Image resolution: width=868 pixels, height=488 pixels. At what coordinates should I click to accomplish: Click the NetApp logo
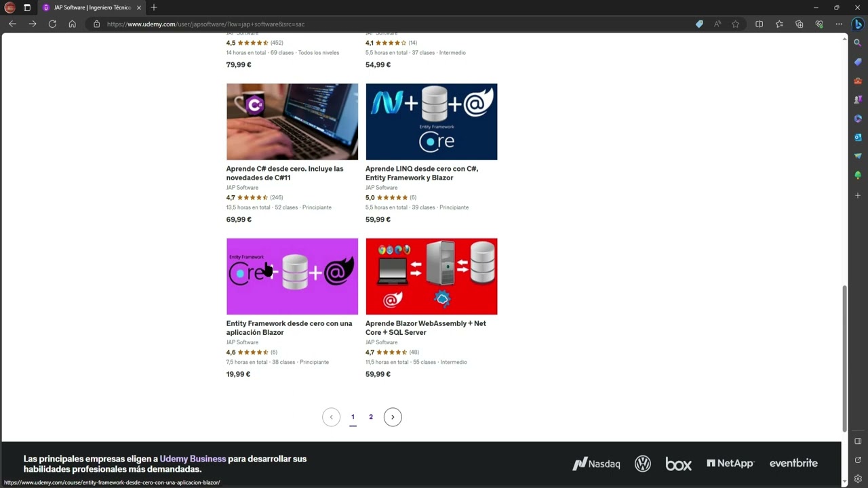coord(730,464)
